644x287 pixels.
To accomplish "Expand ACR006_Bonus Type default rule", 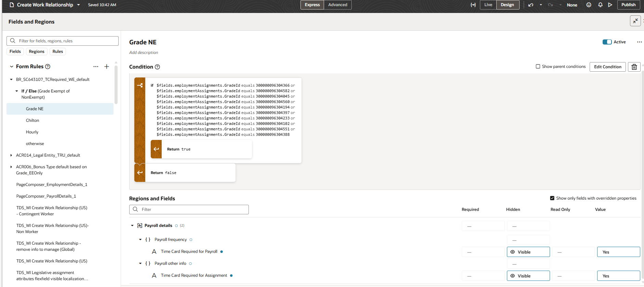I will click(x=11, y=167).
